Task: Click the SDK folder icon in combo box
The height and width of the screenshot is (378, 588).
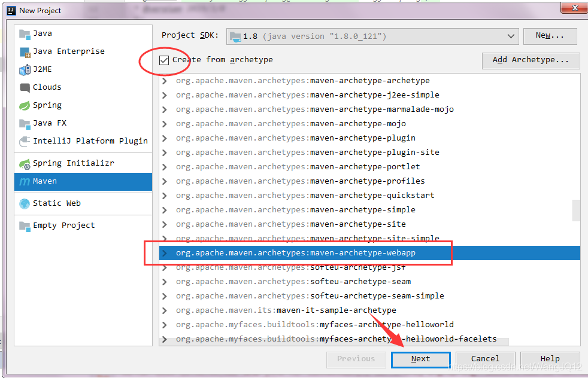Action: click(x=235, y=36)
